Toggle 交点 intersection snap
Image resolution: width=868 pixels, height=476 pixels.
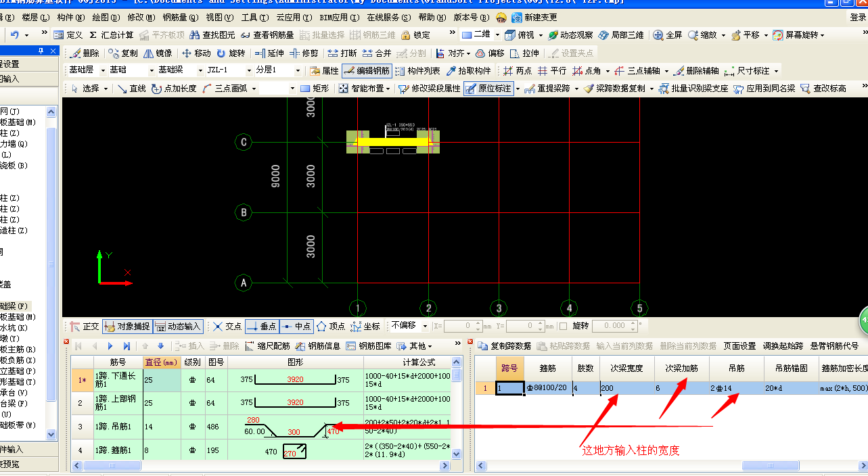tap(227, 326)
